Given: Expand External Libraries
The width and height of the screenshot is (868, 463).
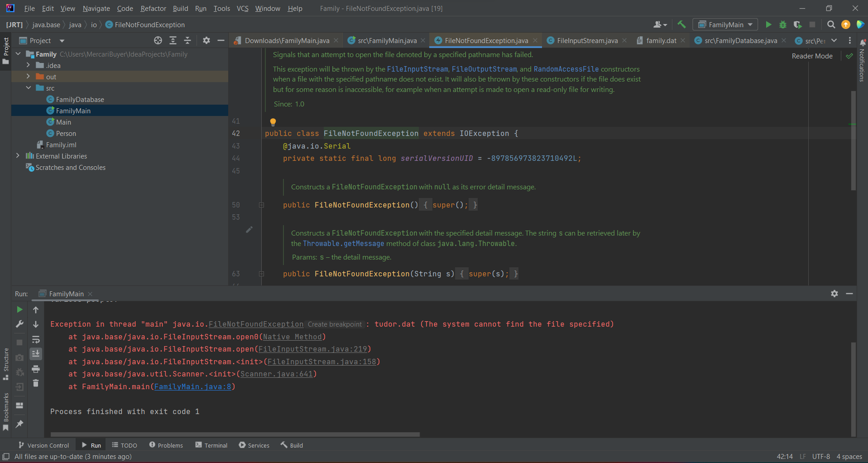Looking at the screenshot, I should pos(18,155).
